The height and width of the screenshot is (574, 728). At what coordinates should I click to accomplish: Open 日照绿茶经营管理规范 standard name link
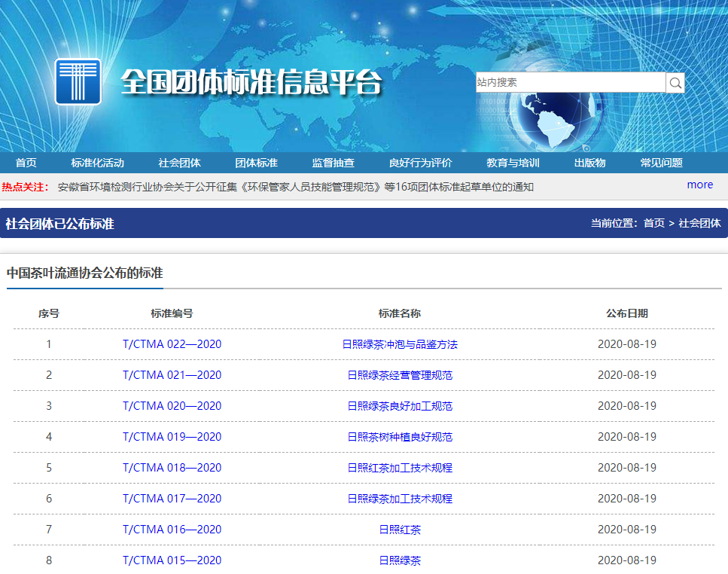pyautogui.click(x=400, y=375)
